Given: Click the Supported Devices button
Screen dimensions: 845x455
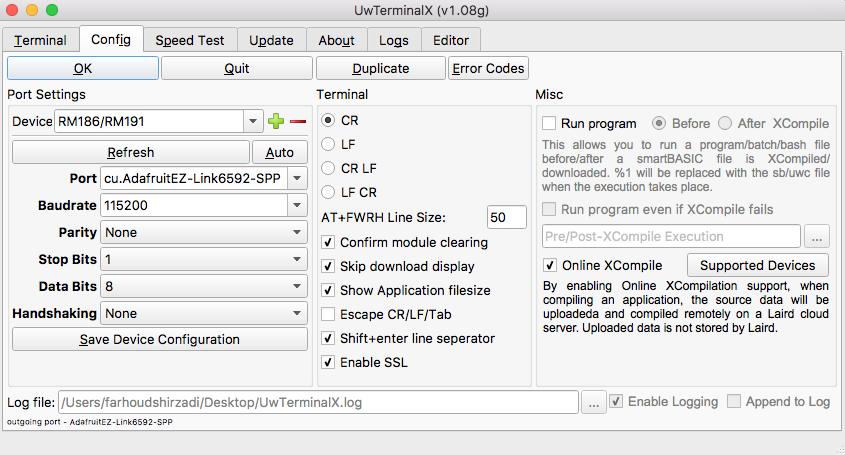Looking at the screenshot, I should click(x=757, y=266).
